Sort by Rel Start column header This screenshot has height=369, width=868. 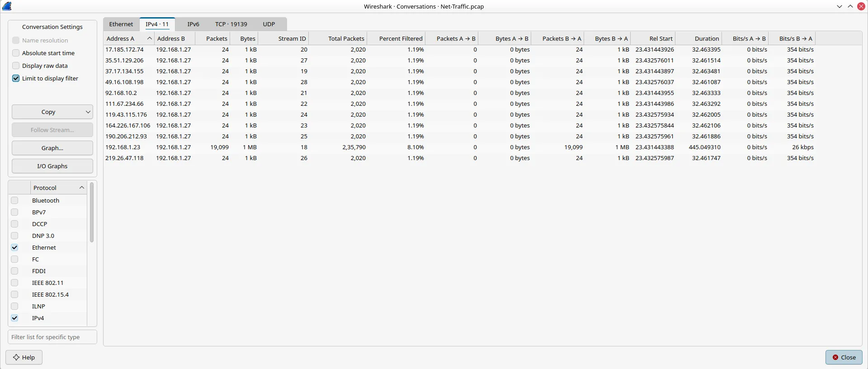pyautogui.click(x=653, y=38)
